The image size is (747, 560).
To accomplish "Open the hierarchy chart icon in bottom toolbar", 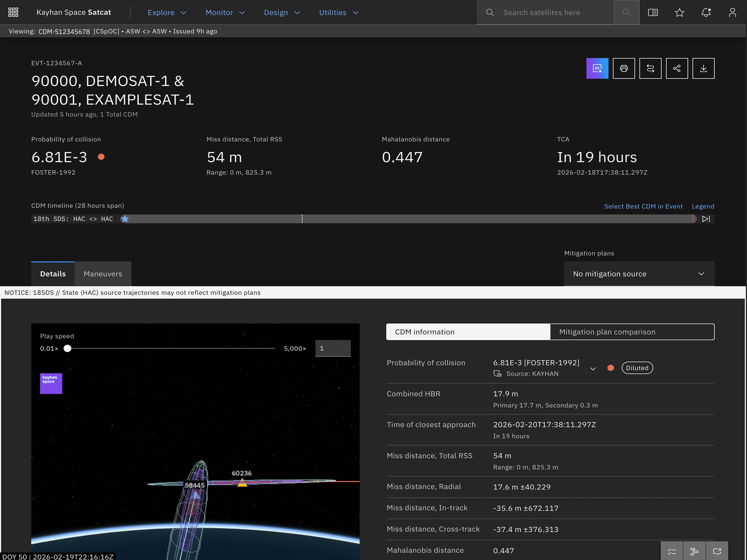I will tap(694, 551).
